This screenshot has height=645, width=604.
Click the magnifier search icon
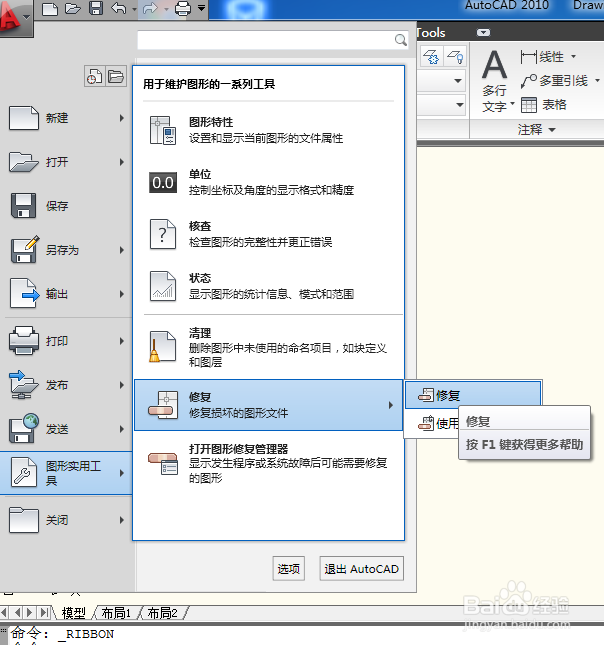pos(401,40)
